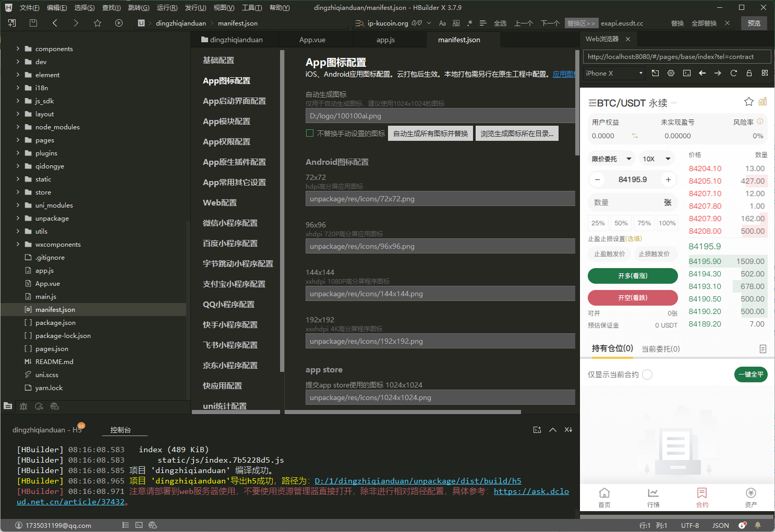Open the menu icon left of BTC/USDT
Image resolution: width=775 pixels, height=532 pixels.
[592, 103]
